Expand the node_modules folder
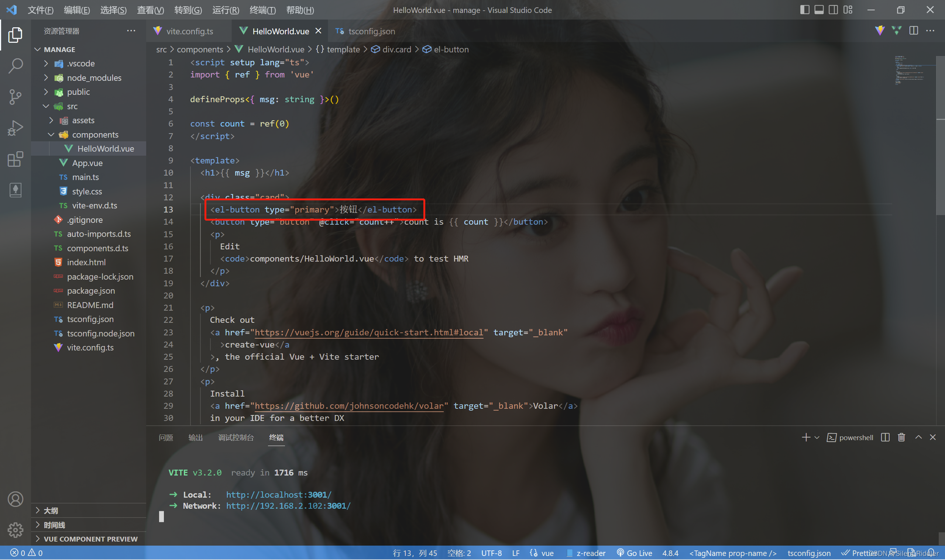Image resolution: width=945 pixels, height=560 pixels. tap(89, 78)
